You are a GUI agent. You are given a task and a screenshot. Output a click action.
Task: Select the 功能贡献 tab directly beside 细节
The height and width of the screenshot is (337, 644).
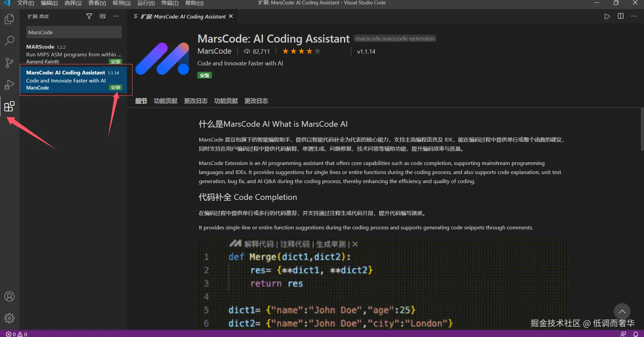click(x=166, y=101)
